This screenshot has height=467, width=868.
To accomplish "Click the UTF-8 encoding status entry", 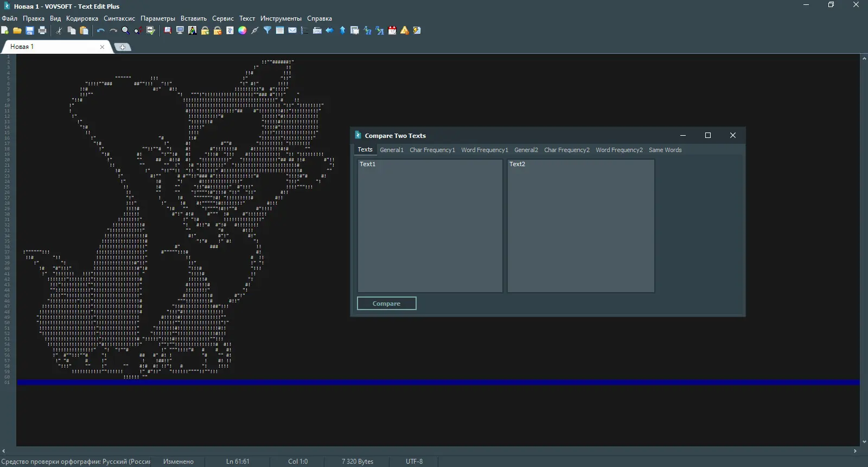I will click(x=414, y=462).
